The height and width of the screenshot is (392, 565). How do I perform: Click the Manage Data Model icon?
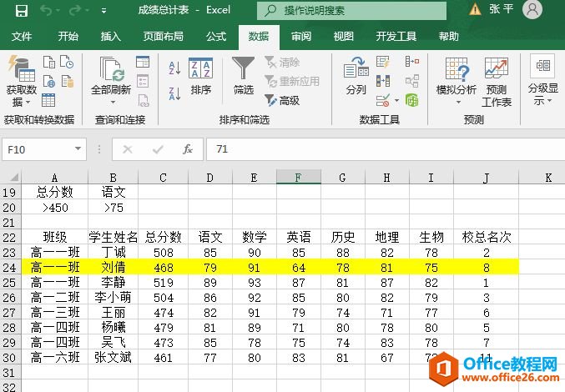tap(412, 100)
